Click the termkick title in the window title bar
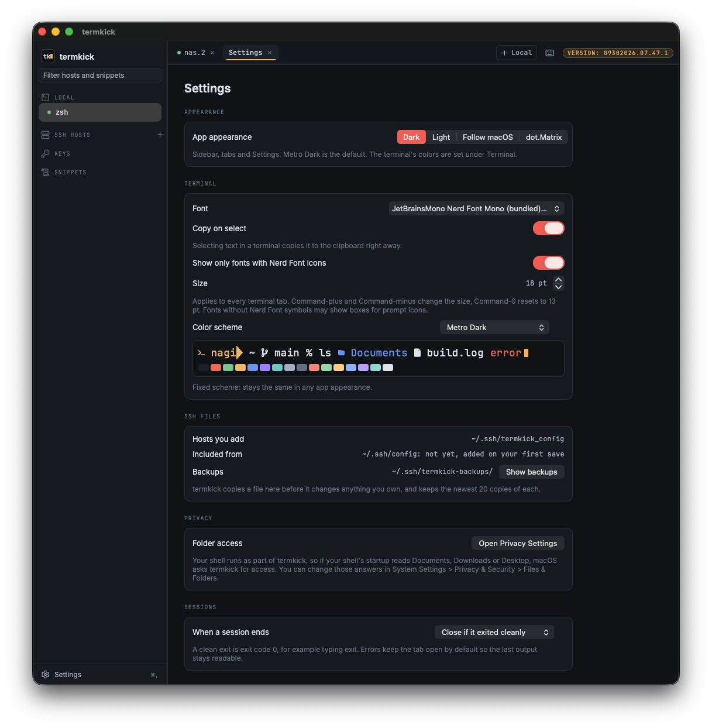Image resolution: width=712 pixels, height=728 pixels. tap(98, 32)
